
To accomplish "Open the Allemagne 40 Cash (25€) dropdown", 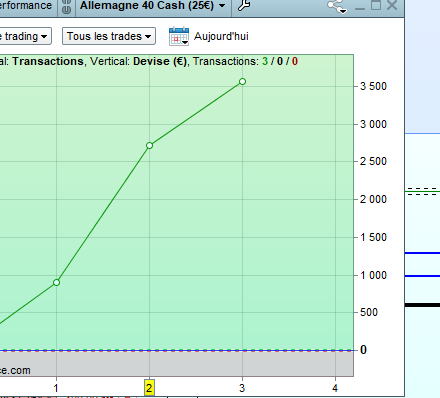I will [x=153, y=6].
